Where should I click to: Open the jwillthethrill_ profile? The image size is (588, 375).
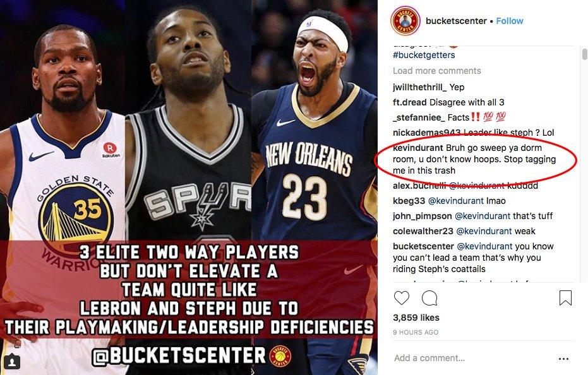[419, 87]
